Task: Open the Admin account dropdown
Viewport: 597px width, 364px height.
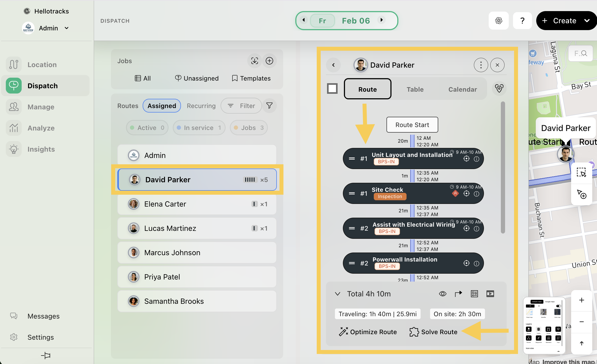Action: pos(67,28)
